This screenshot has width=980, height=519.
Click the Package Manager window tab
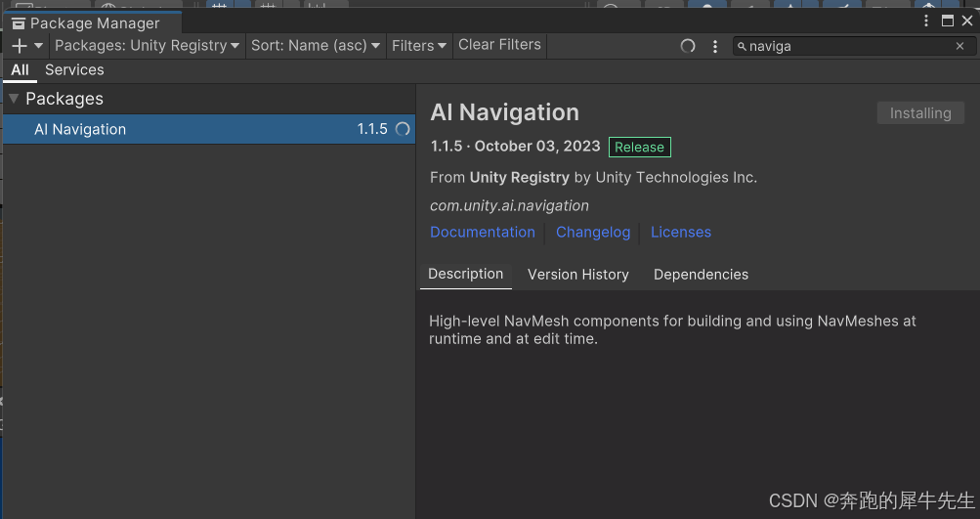[x=93, y=23]
